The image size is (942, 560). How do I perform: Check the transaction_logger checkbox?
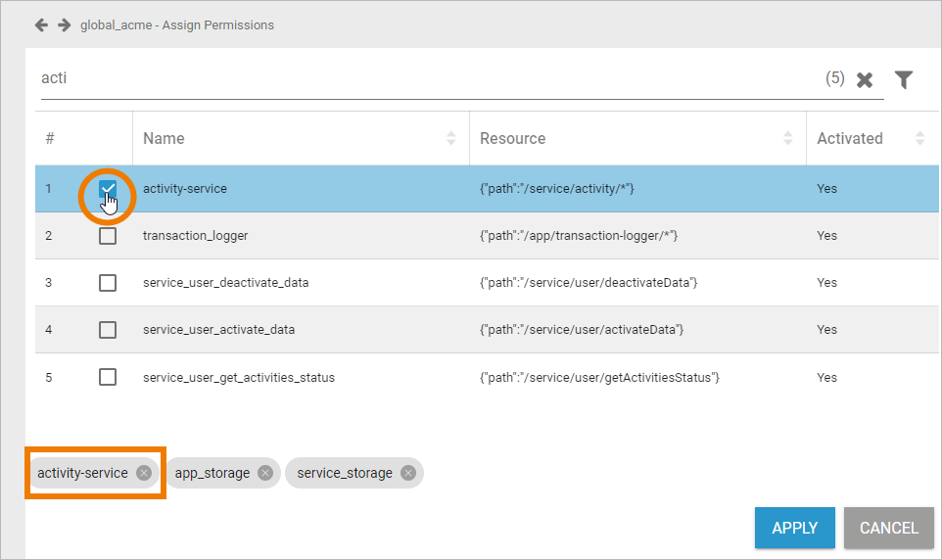pos(108,236)
